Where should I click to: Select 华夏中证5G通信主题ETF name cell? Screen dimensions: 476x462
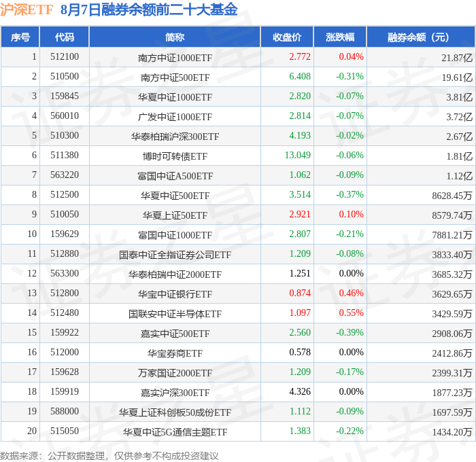(x=175, y=432)
